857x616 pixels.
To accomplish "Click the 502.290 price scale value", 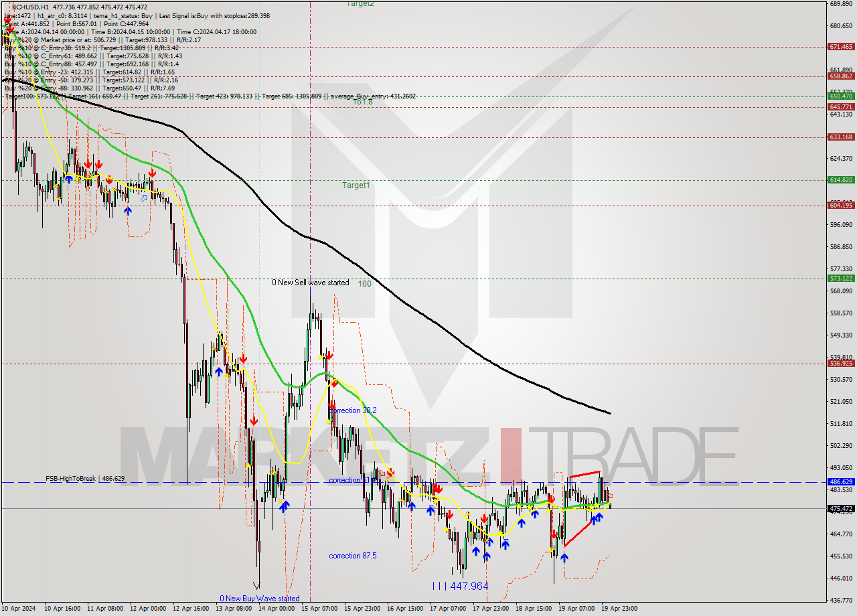I will point(840,446).
